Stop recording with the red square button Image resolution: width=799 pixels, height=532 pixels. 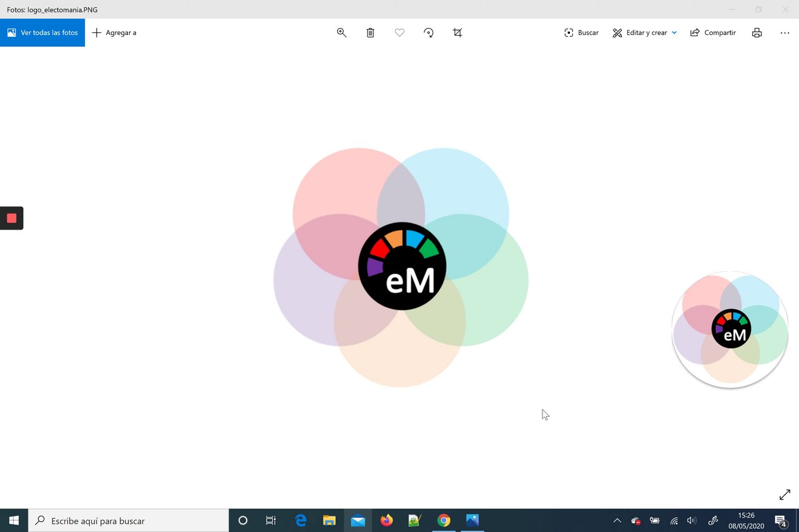click(11, 218)
